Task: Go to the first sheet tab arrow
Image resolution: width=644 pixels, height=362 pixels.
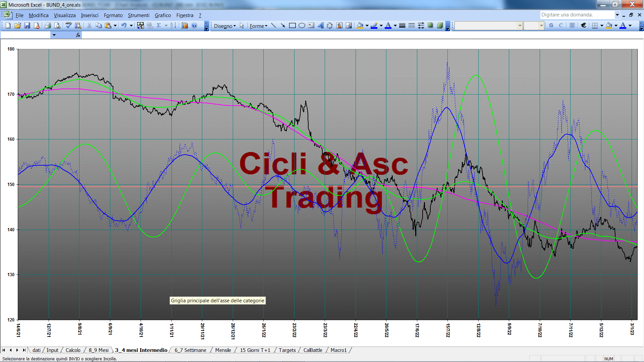Action: (x=4, y=350)
